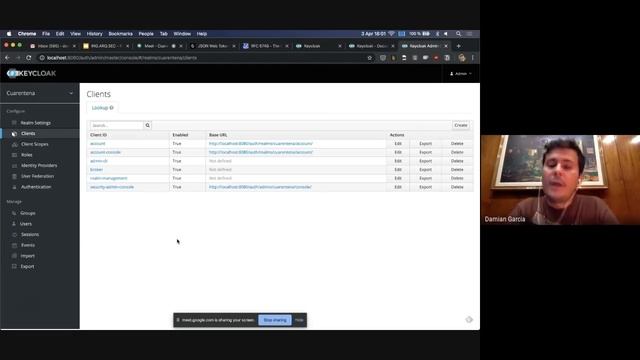
Task: Switch to the RFC 6749 browser tab
Action: click(266, 46)
